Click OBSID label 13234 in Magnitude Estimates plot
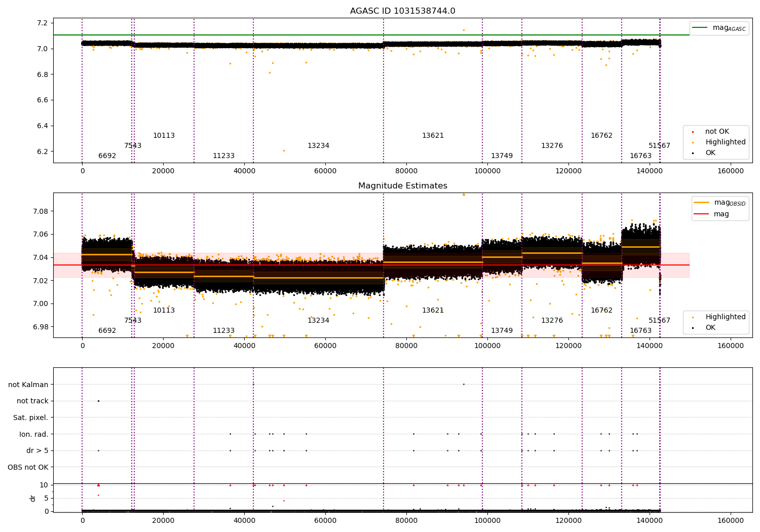The image size is (760, 532). pos(318,321)
